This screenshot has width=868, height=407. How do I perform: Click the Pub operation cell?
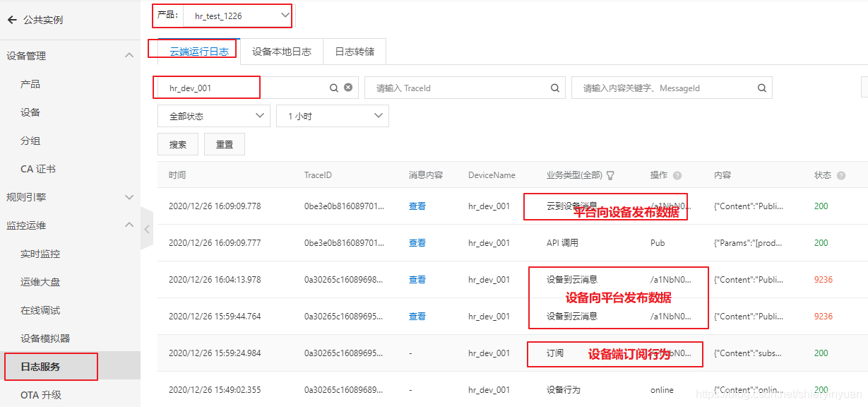click(658, 243)
